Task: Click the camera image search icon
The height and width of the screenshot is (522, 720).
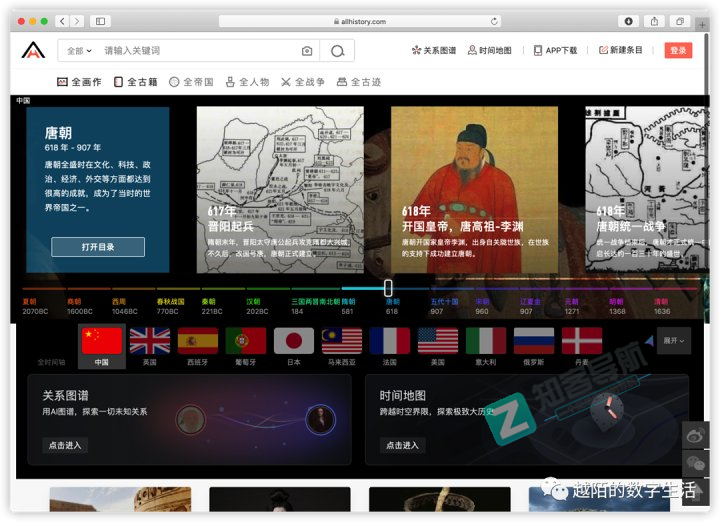Action: pyautogui.click(x=307, y=51)
